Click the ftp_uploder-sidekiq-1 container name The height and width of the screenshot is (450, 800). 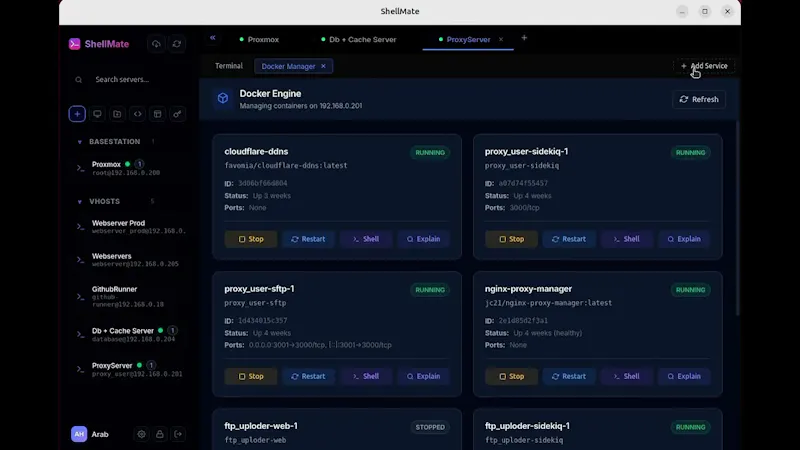coord(527,426)
